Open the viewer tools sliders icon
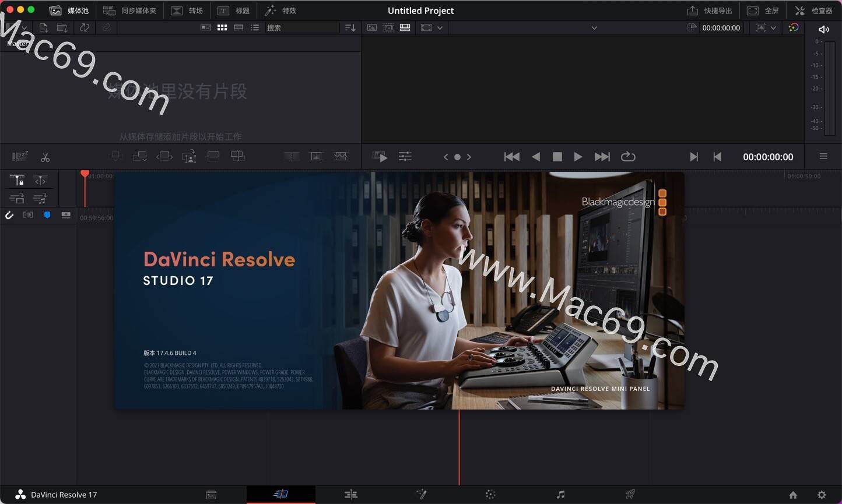Image resolution: width=842 pixels, height=504 pixels. point(405,156)
